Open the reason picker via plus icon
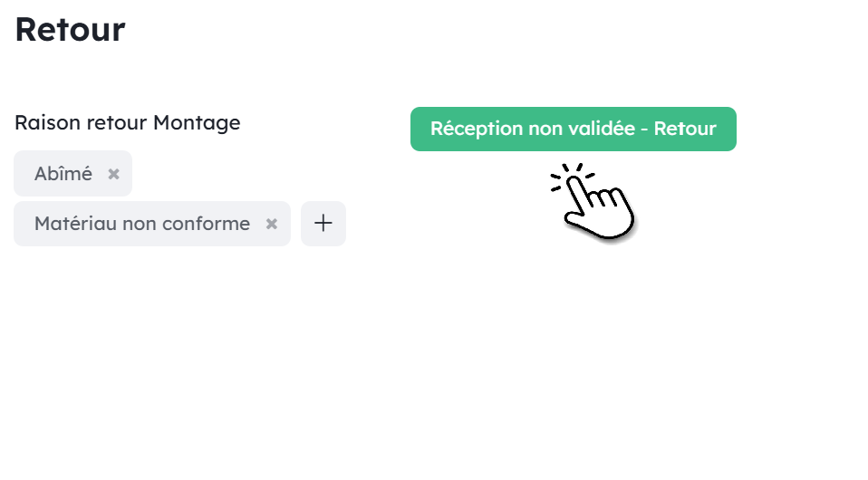Screen dimensions: 868x480 tap(323, 224)
